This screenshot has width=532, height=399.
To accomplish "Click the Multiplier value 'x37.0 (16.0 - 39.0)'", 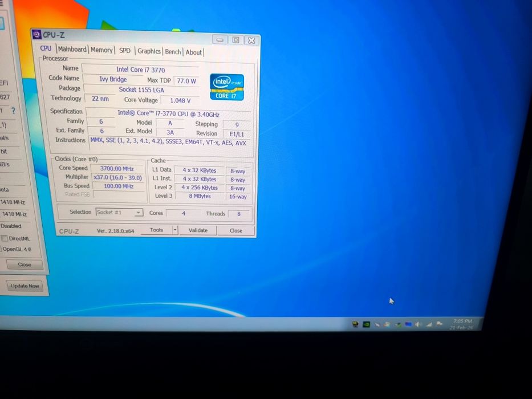I will (x=118, y=177).
